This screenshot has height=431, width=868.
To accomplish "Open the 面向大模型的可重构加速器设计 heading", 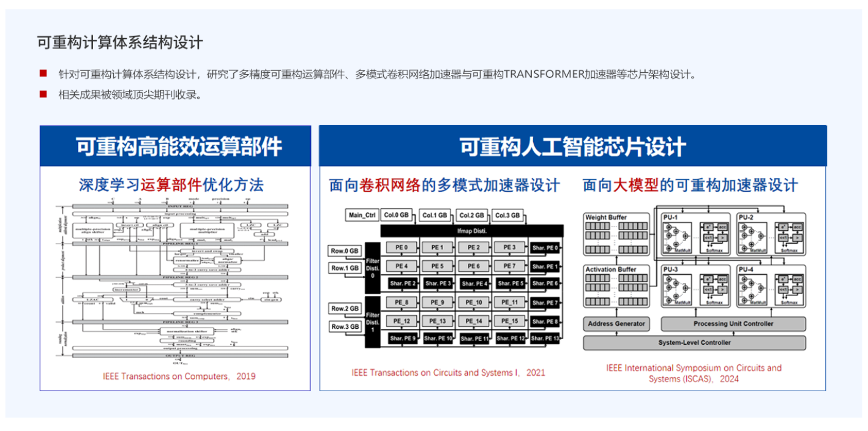I will (x=690, y=186).
